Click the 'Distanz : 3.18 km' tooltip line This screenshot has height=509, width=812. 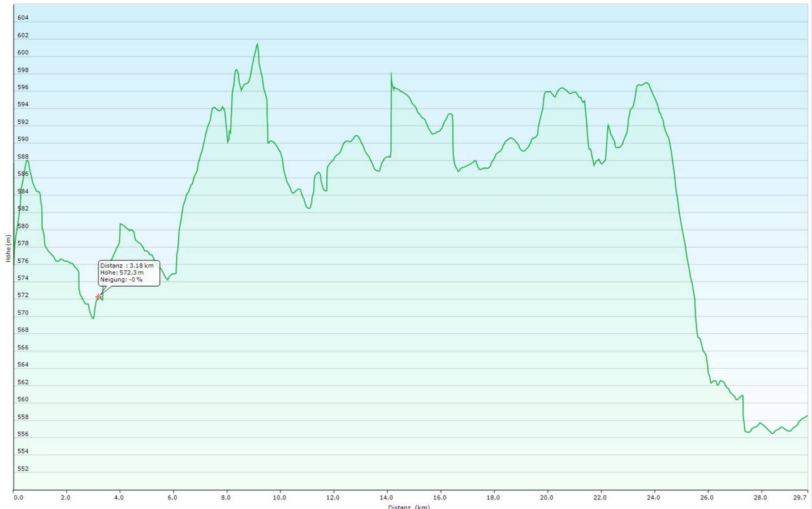[x=127, y=266]
